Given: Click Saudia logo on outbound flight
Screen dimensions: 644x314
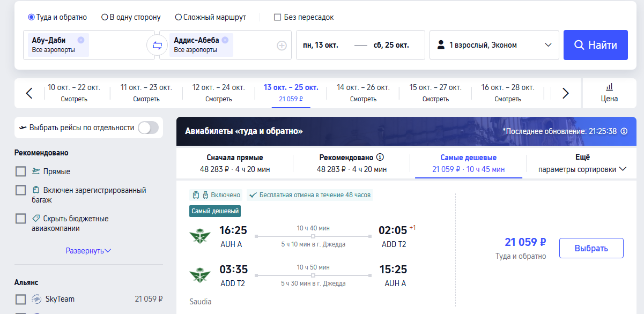Looking at the screenshot, I should coord(200,236).
